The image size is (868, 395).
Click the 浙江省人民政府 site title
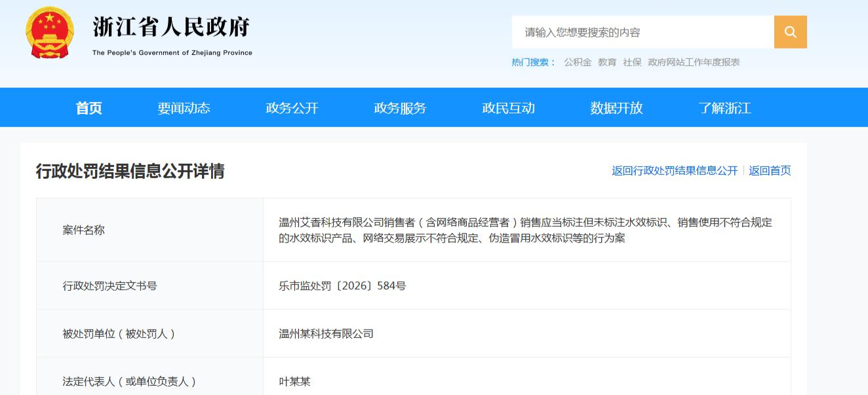171,28
